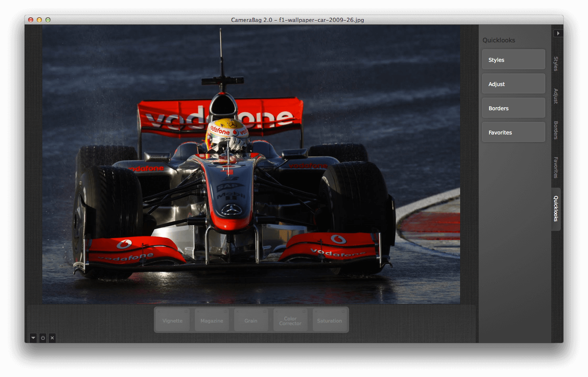Toggle all tray filters with the power button

[43, 338]
